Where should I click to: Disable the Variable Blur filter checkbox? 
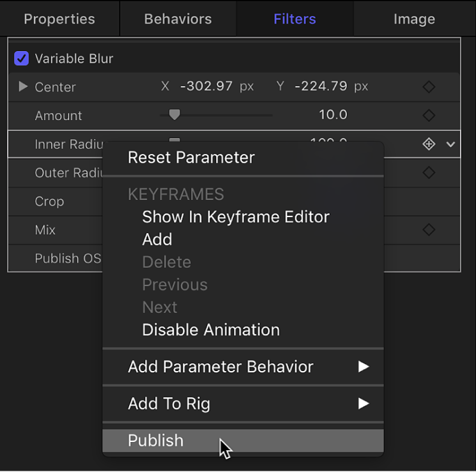(21, 59)
